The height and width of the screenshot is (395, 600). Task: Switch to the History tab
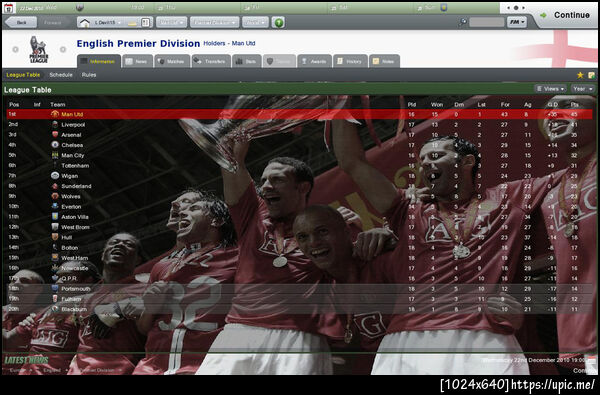(x=350, y=61)
